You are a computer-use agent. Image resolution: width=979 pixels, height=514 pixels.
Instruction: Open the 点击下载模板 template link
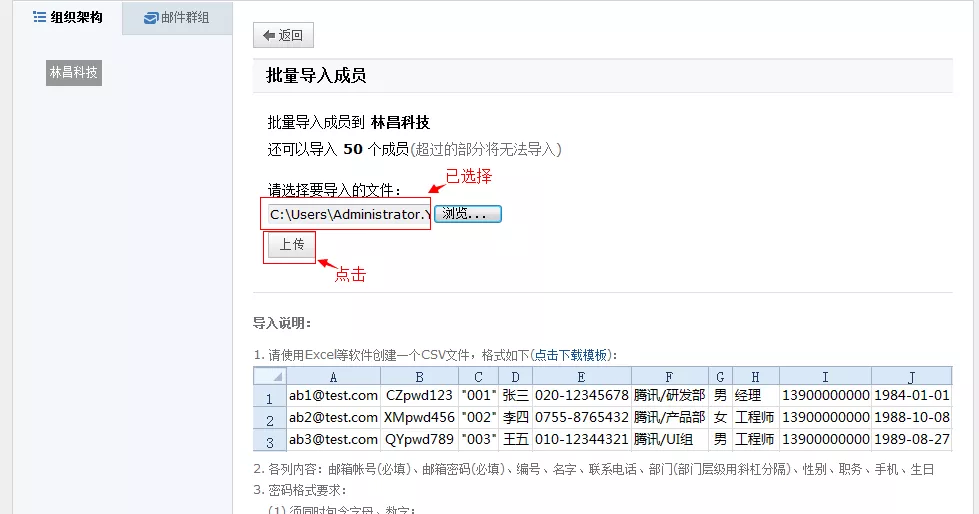(570, 355)
